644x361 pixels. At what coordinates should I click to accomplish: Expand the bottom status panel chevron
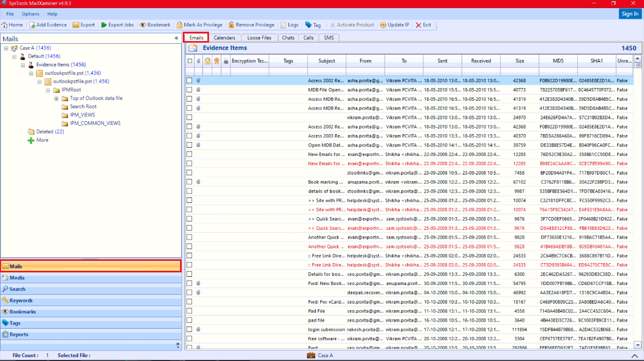[635, 356]
